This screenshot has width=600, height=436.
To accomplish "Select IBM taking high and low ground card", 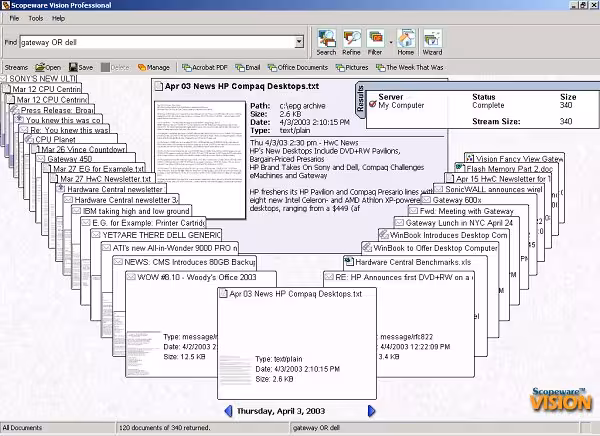I will tap(132, 211).
